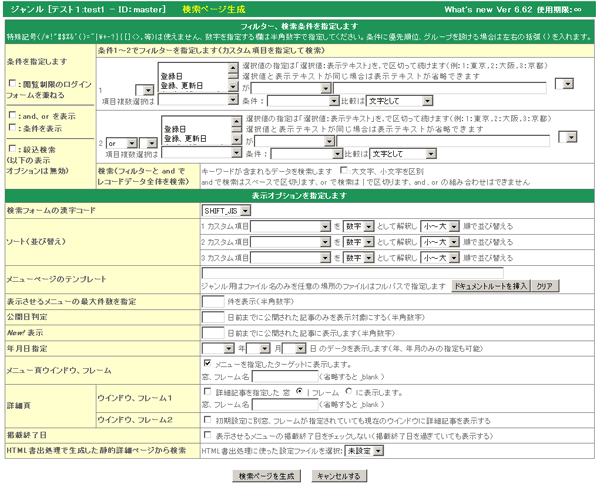This screenshot has height=487, width=600.
Task: Click scroll-up arrow of condition 1 item list
Action: coord(233,68)
